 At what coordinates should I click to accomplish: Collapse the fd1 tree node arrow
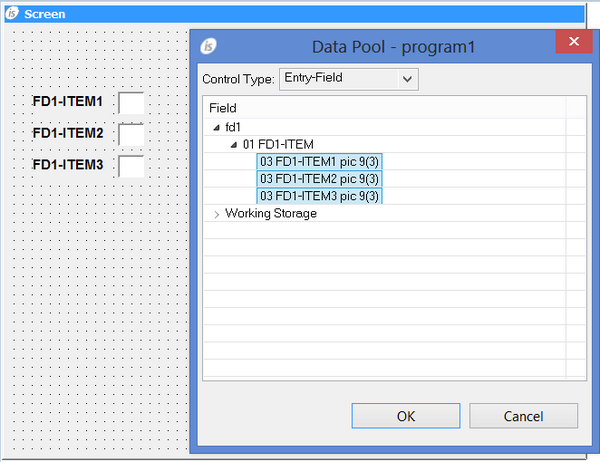coord(216,128)
